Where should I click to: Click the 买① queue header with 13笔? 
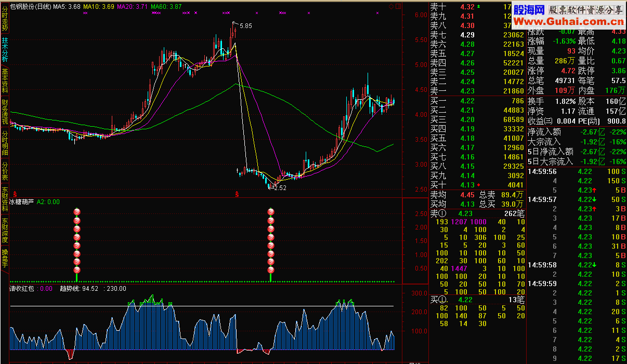tap(477, 299)
